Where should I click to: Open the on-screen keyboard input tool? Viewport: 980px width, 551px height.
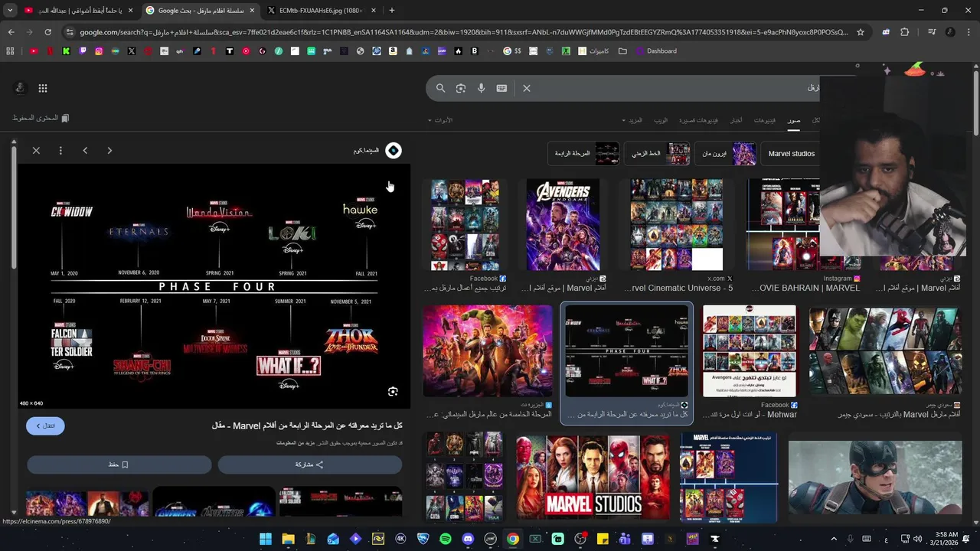501,88
